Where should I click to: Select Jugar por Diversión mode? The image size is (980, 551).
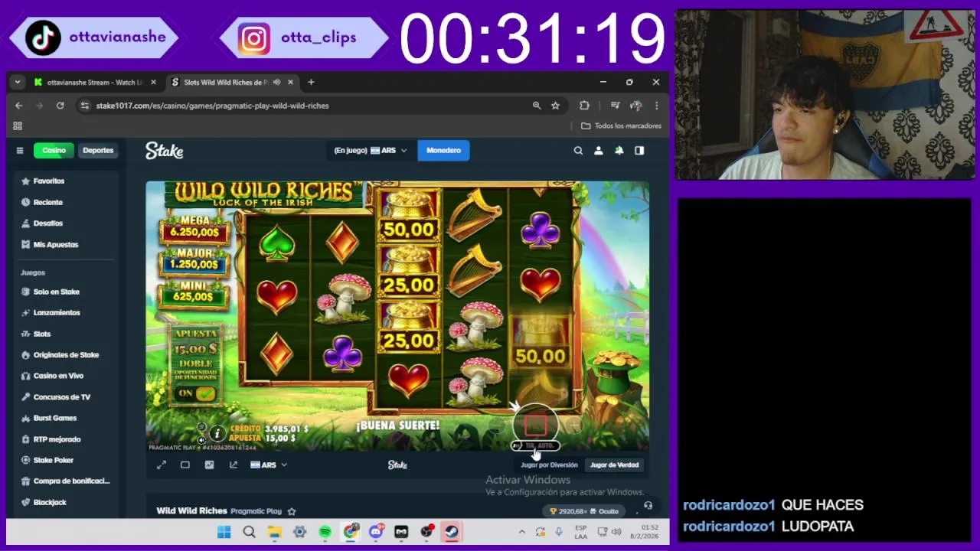[x=549, y=465]
